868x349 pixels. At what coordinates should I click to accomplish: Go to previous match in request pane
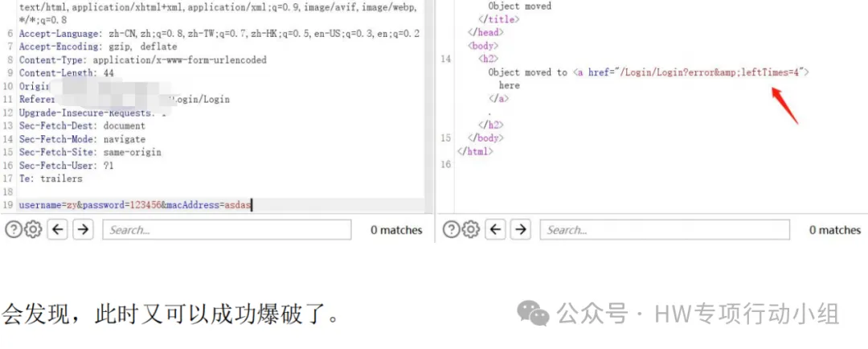tap(58, 229)
